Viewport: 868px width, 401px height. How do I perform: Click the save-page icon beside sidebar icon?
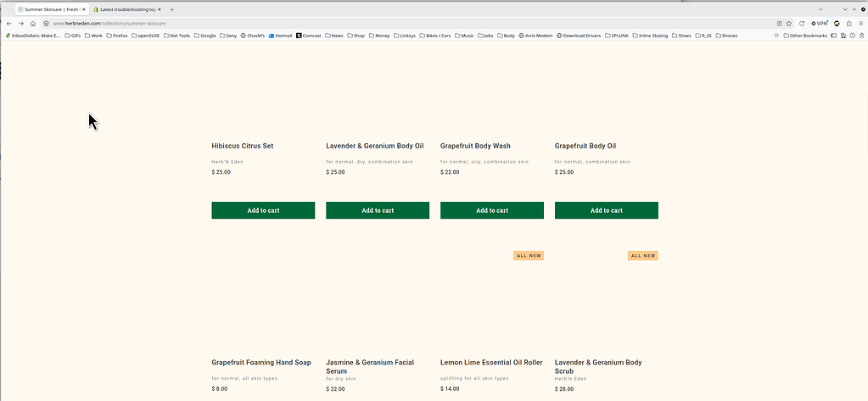click(x=843, y=36)
